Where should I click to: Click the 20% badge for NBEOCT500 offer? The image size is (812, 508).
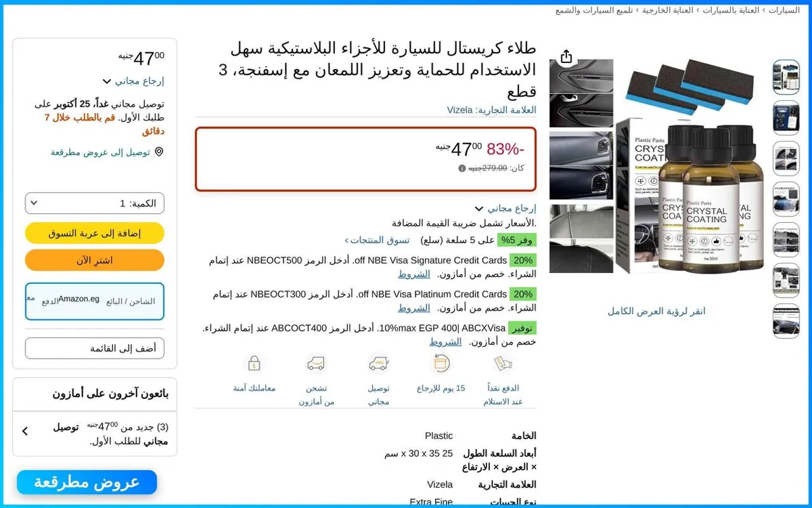[522, 260]
